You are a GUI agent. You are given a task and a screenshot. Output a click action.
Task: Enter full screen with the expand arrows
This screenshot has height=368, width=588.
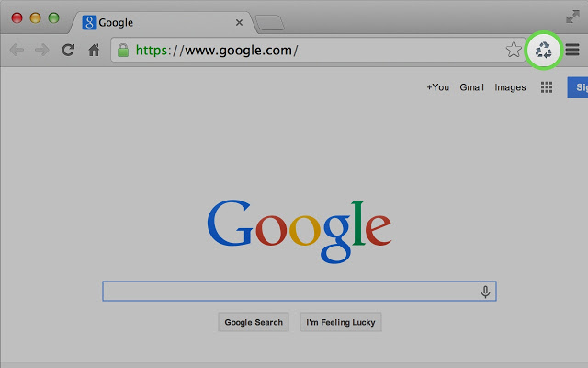pos(572,17)
